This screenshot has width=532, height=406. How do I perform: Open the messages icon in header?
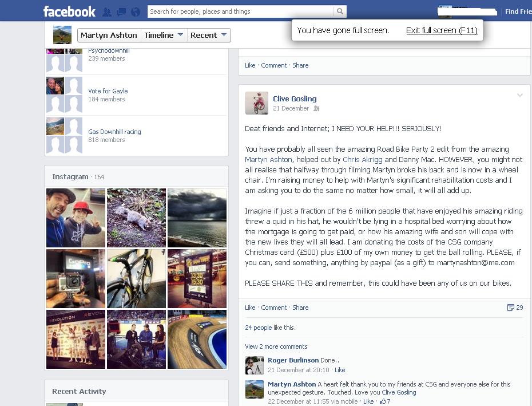pos(121,12)
